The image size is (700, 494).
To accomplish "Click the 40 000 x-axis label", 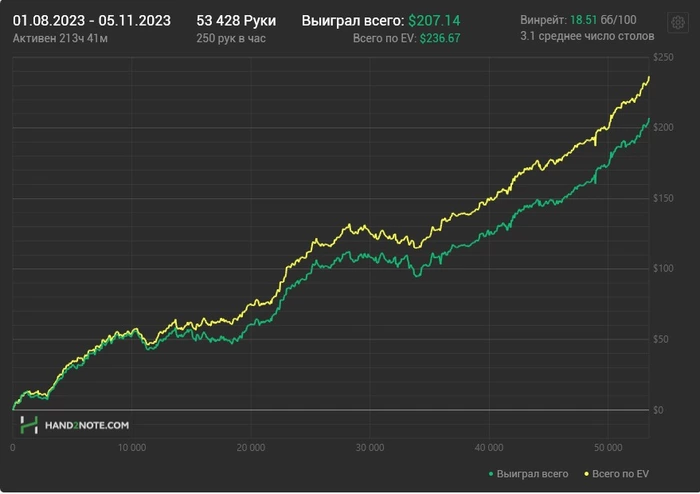I will (489, 448).
